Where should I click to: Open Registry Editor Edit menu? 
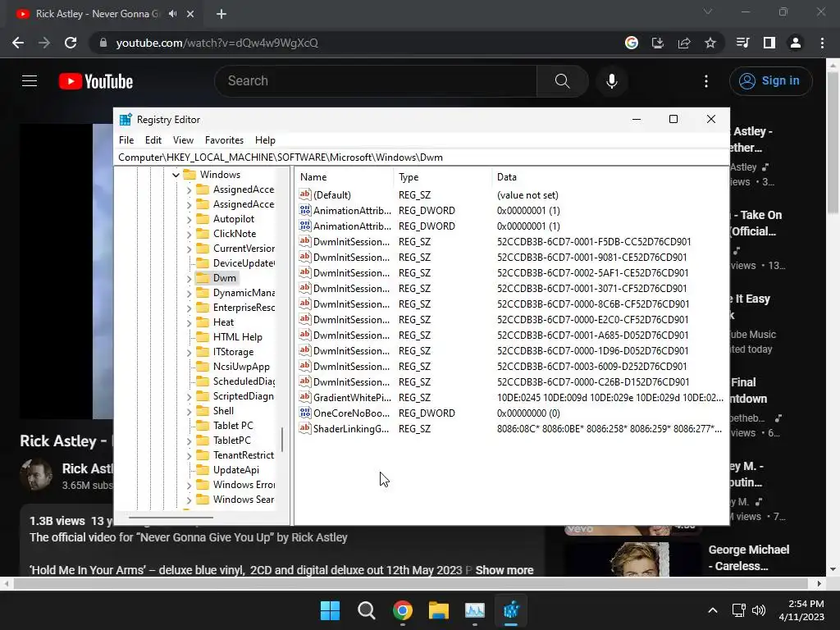[x=153, y=140]
